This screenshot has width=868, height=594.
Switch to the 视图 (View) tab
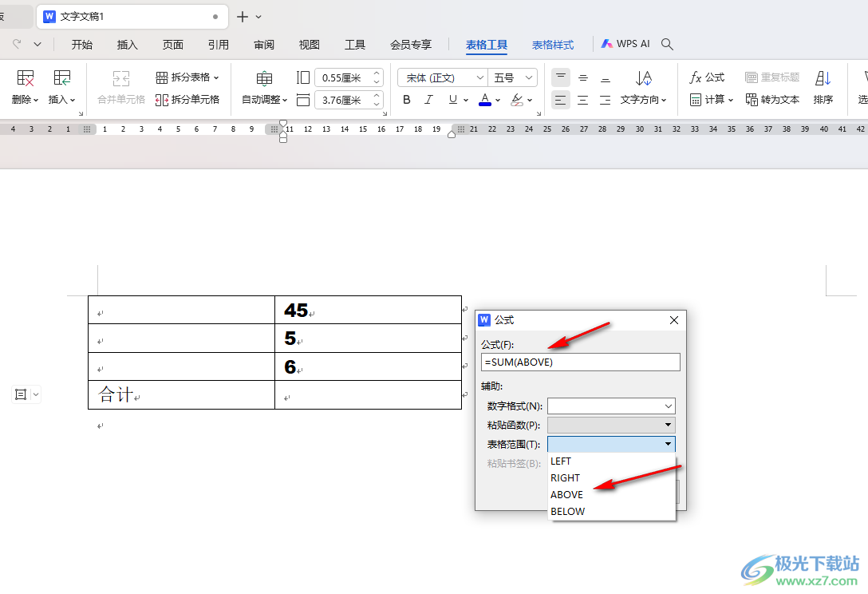click(x=310, y=45)
